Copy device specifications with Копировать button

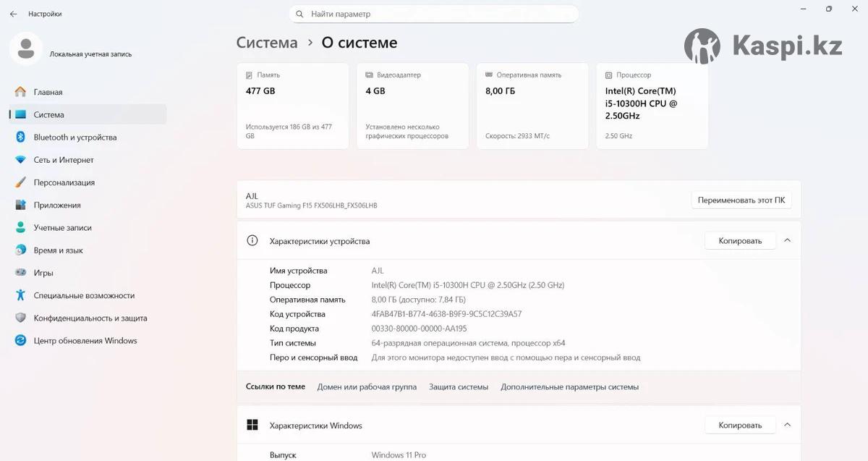(740, 241)
